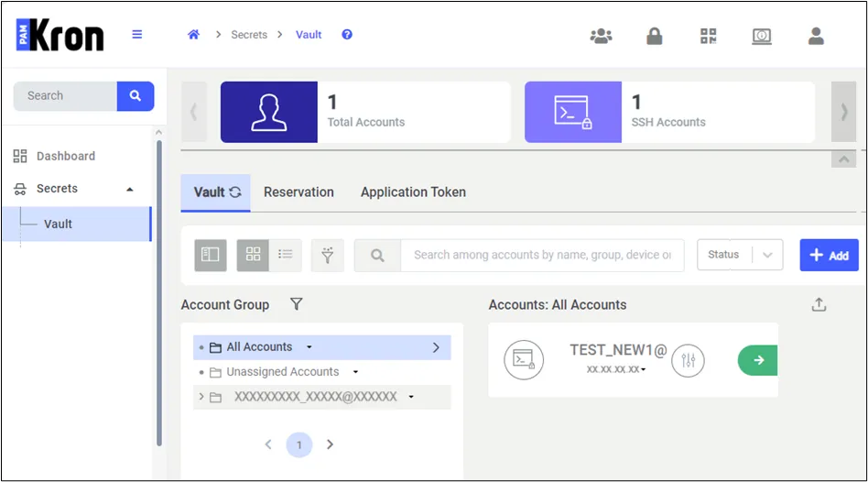This screenshot has height=482, width=868.
Task: Open the user groups icon in header
Action: click(601, 36)
